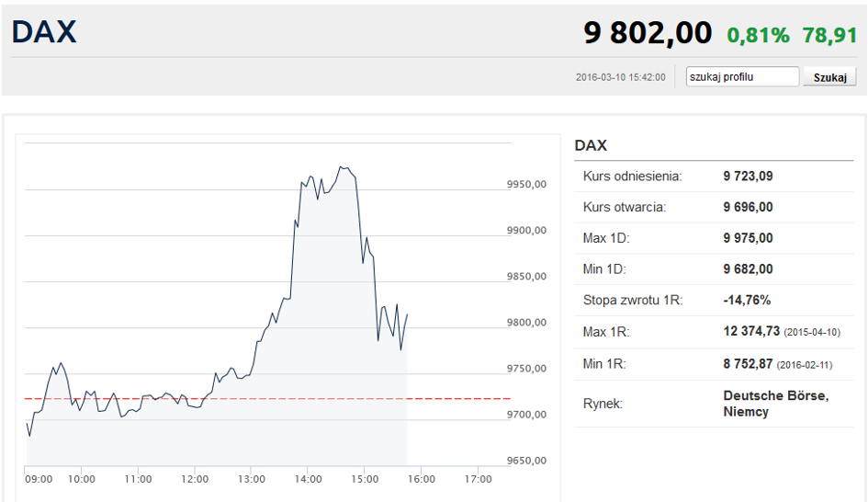Select the 14:00 mark on time axis
The width and height of the screenshot is (868, 502).
pos(308,479)
